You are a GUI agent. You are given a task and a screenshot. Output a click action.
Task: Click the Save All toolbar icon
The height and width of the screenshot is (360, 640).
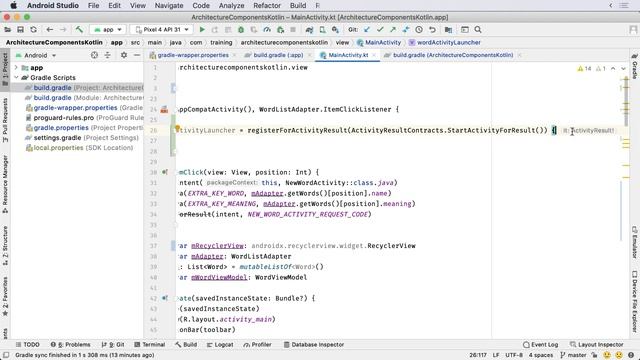tap(20, 30)
